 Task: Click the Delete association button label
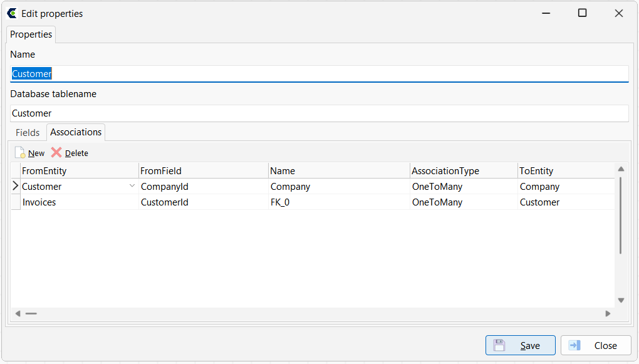coord(76,153)
